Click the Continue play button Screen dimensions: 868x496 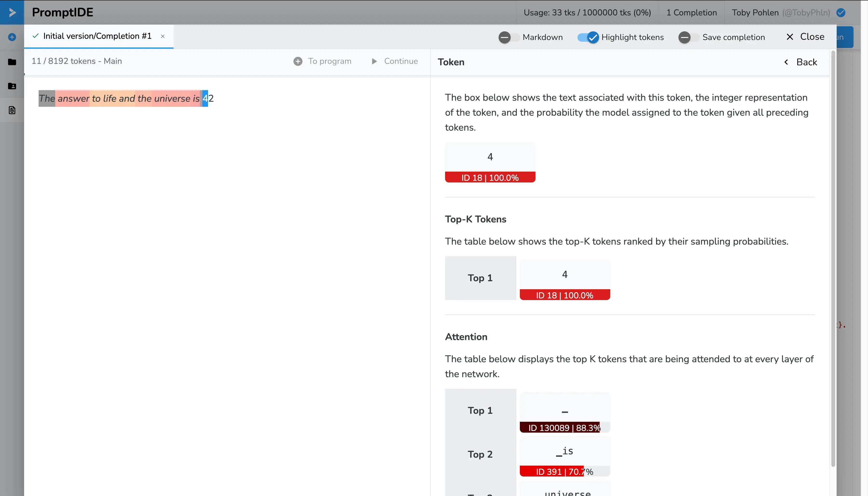pos(395,61)
